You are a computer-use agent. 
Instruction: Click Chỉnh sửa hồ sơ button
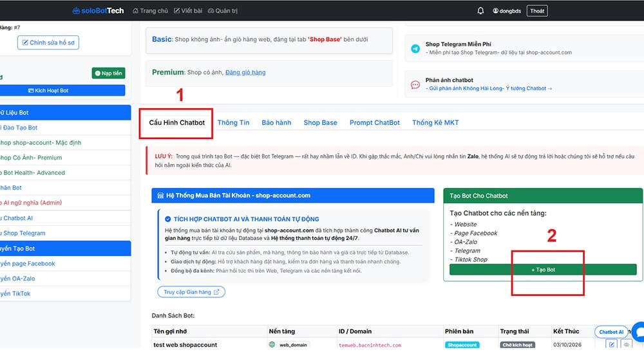click(x=48, y=42)
